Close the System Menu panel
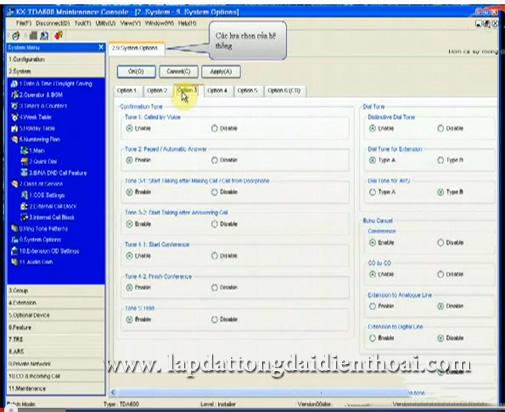The image size is (505, 412). click(x=101, y=47)
